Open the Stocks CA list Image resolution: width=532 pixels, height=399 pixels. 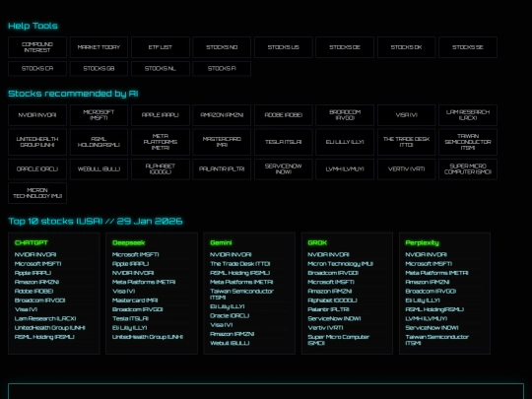click(37, 69)
